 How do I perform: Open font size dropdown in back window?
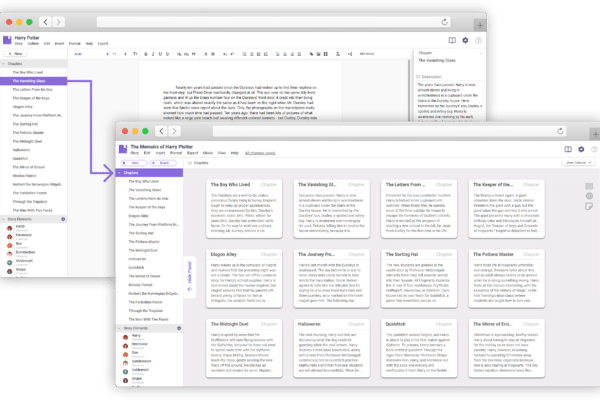pos(119,54)
